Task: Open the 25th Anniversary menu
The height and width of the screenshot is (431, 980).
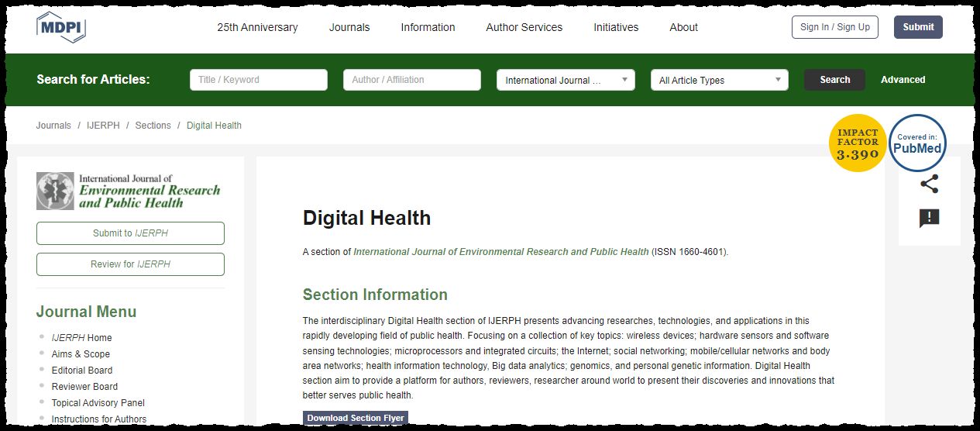Action: click(257, 27)
